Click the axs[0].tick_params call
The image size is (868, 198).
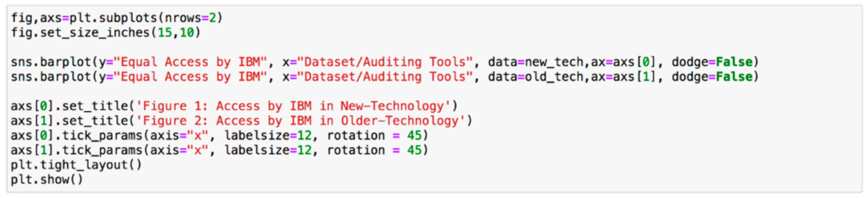point(76,136)
